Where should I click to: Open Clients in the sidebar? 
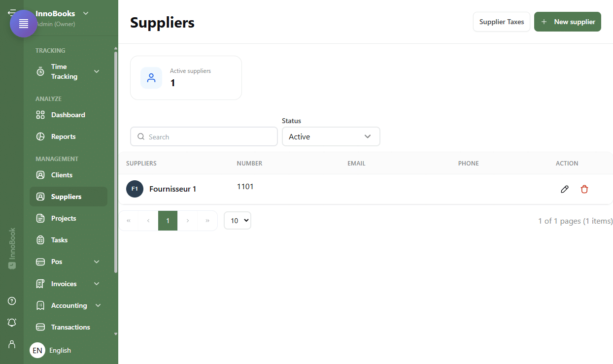tap(68, 175)
